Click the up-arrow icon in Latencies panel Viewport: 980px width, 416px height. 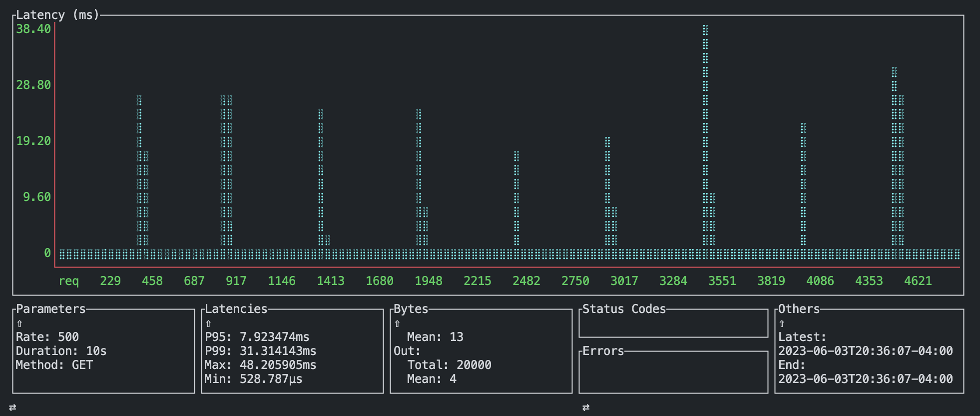click(208, 323)
